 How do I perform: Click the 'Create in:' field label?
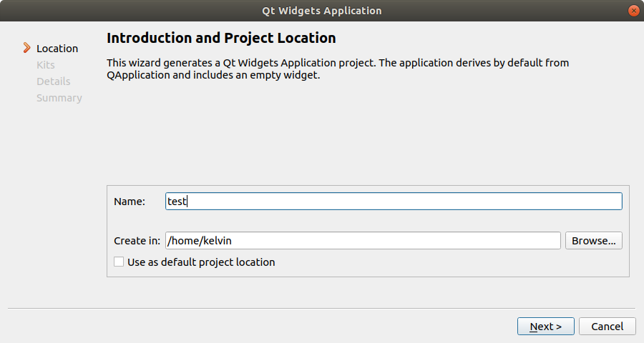[137, 241]
